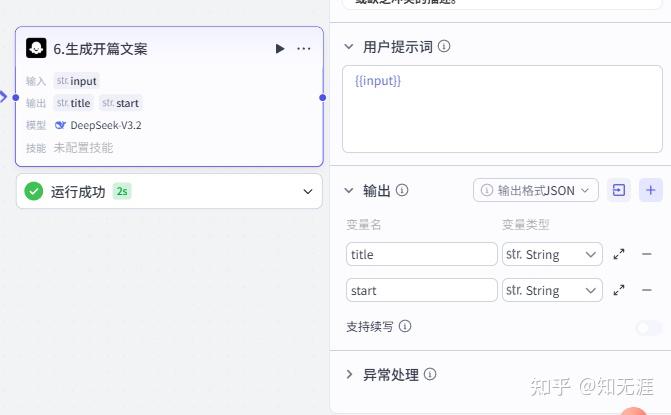Add a new output variable with plus

[x=650, y=190]
